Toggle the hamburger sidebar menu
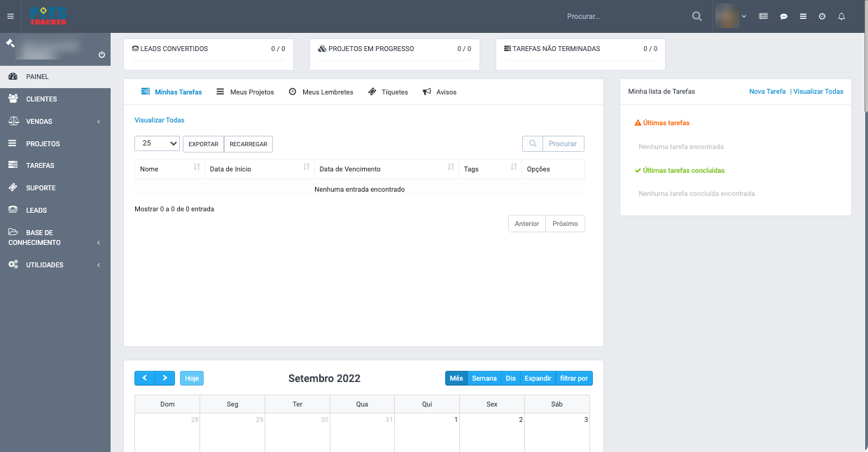The height and width of the screenshot is (452, 868). (10, 16)
